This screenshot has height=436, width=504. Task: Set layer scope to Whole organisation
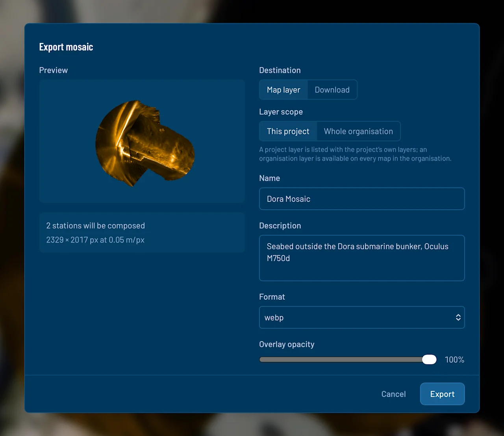[x=358, y=131]
